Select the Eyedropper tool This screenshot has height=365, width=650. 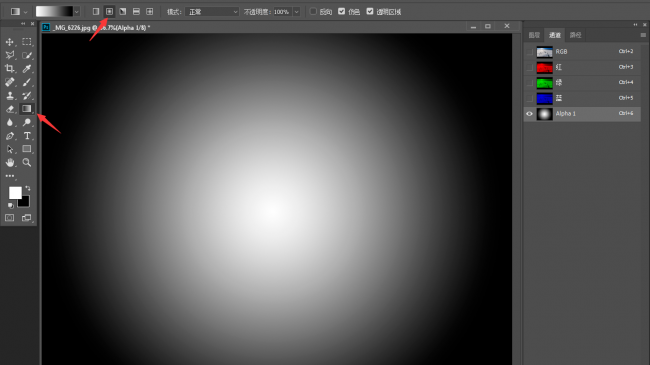tap(27, 68)
